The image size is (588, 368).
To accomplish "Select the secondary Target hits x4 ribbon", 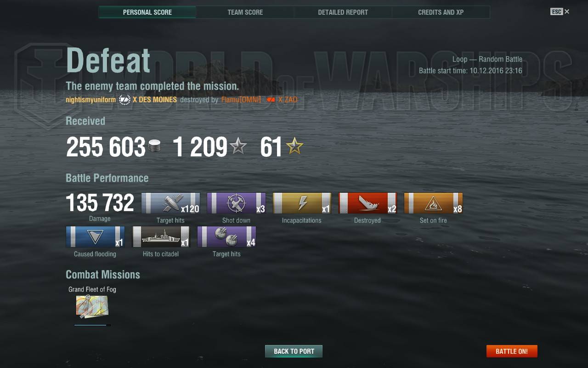I will (226, 237).
